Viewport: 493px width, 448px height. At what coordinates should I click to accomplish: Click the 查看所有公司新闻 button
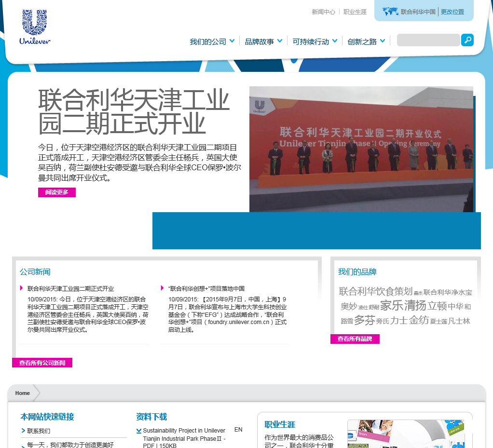tap(42, 363)
